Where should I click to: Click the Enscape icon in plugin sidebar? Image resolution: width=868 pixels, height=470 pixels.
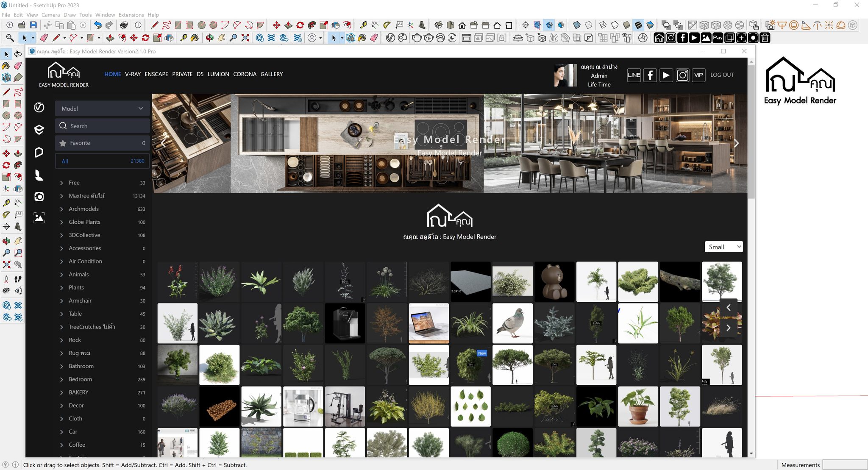click(39, 130)
